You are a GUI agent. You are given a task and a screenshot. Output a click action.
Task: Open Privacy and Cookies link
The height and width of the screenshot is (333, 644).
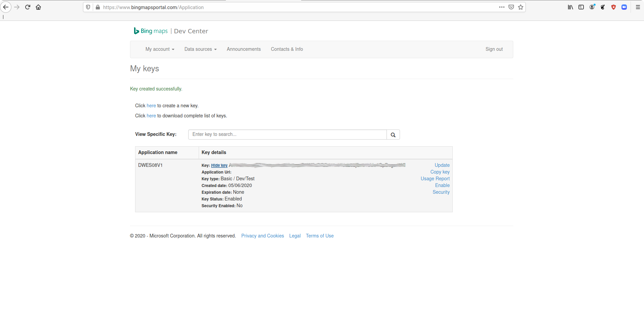coord(263,236)
